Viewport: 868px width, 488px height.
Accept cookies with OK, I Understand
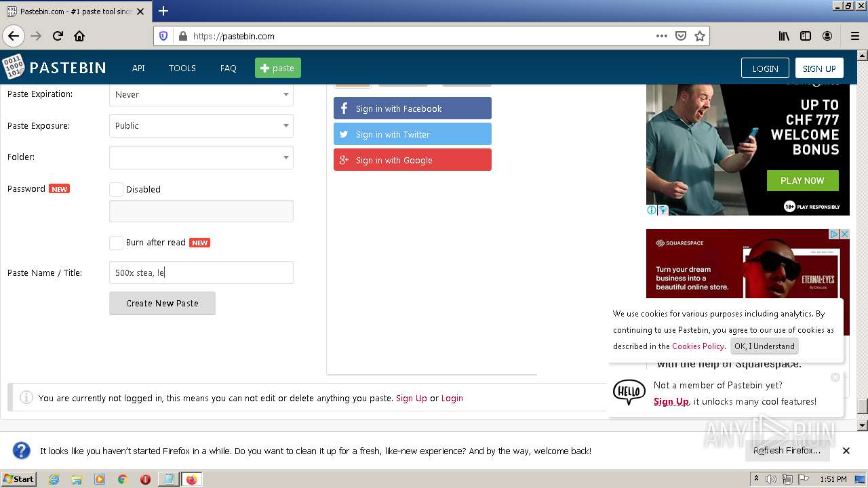coord(764,346)
